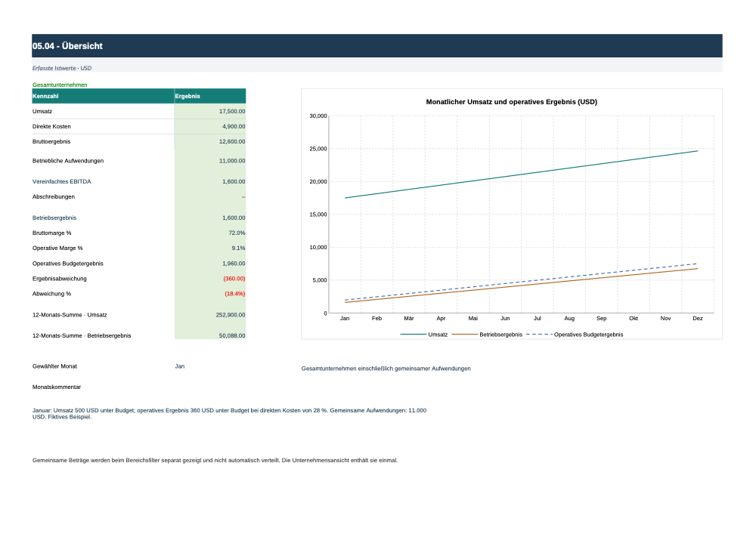
Task: Click the "Ergebnisabweichung" row label
Action: tap(59, 279)
